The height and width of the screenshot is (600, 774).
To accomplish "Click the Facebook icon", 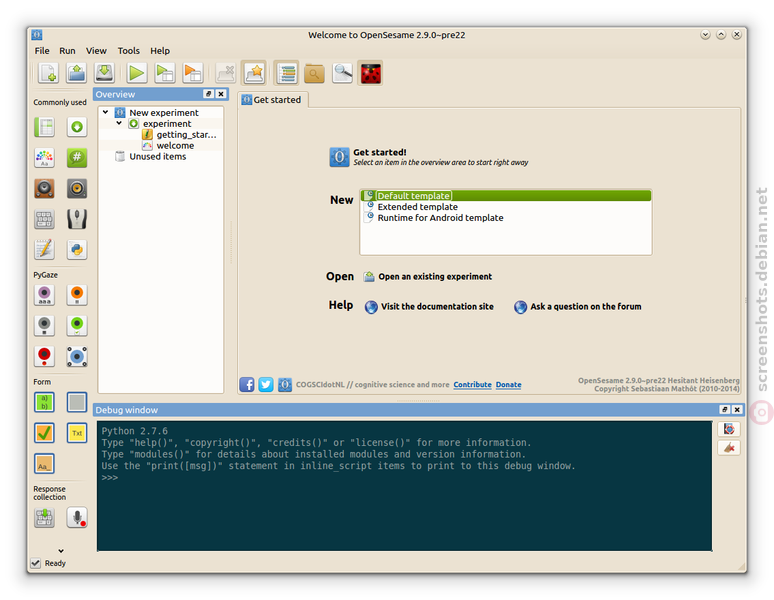I will (x=247, y=384).
